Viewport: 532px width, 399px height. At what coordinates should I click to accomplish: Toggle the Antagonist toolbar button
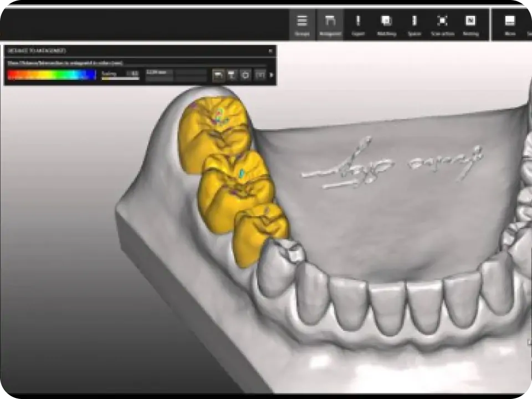pyautogui.click(x=330, y=25)
